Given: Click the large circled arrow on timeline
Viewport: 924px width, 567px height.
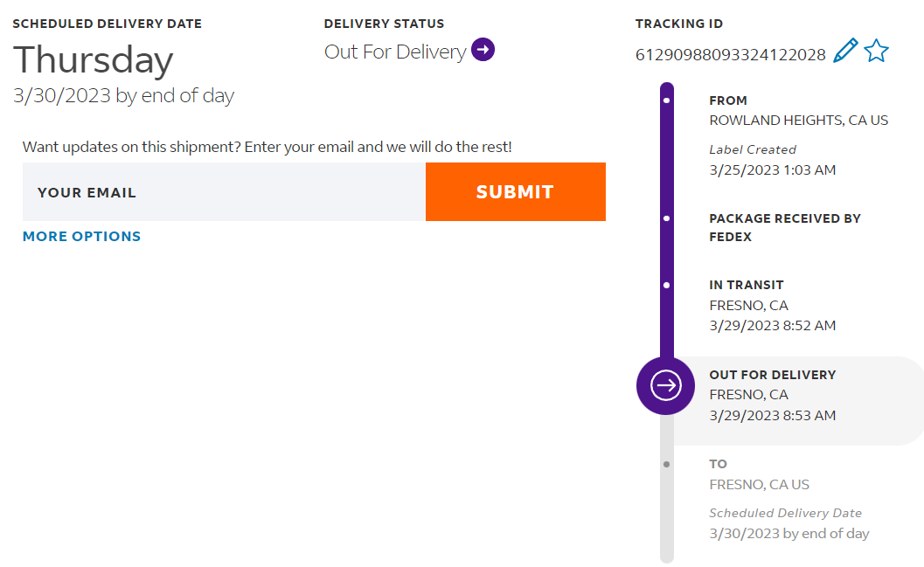Looking at the screenshot, I should point(666,384).
